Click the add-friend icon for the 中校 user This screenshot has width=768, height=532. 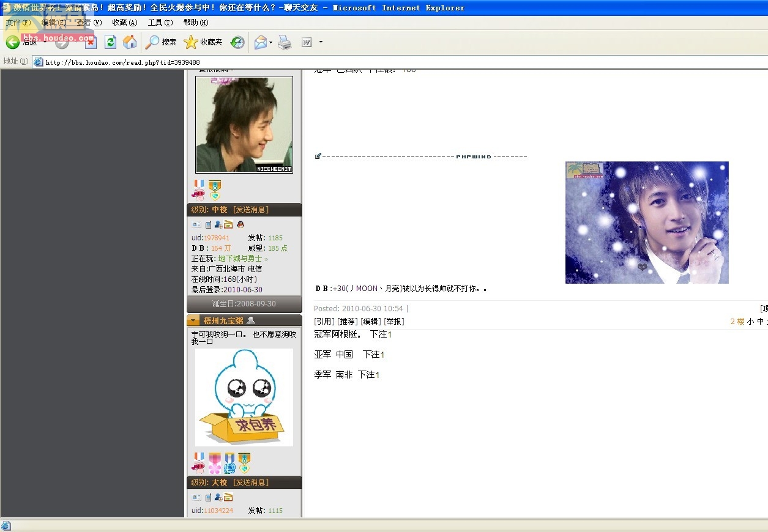218,224
